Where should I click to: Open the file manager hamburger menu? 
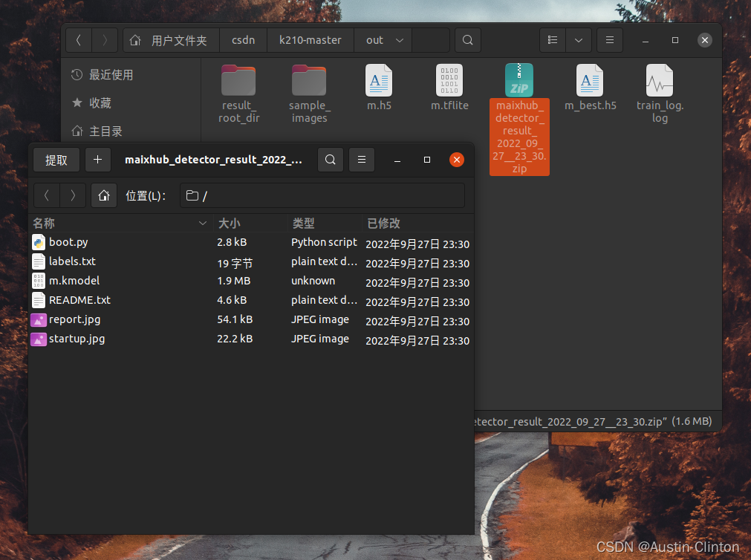point(610,40)
